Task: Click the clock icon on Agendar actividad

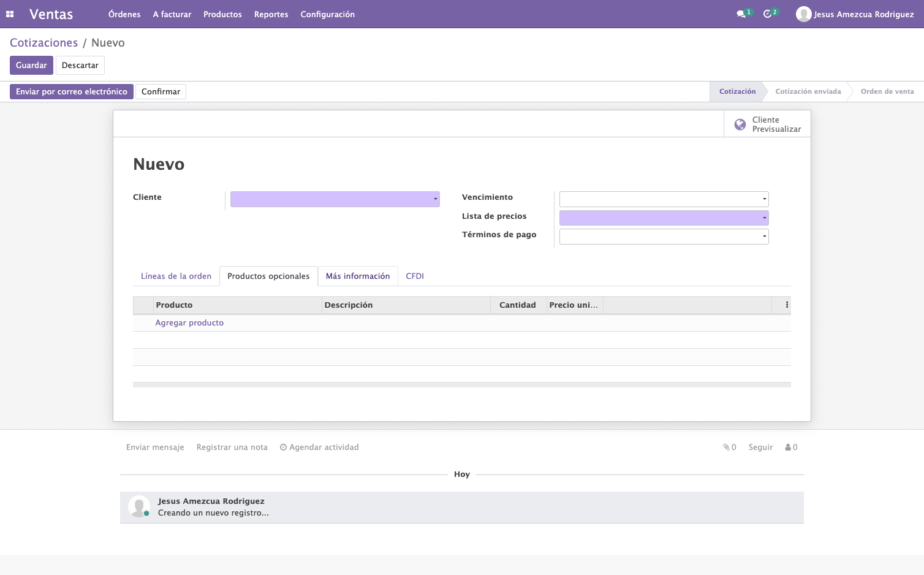Action: pyautogui.click(x=284, y=447)
